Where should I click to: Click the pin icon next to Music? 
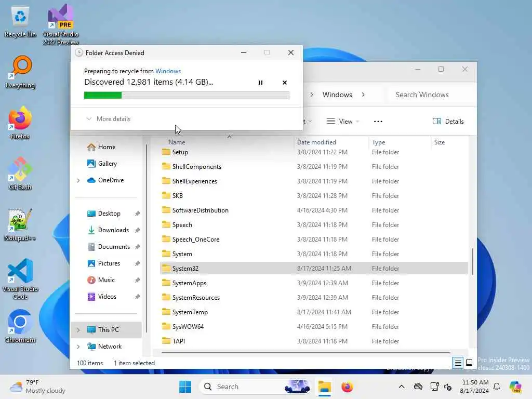click(137, 280)
